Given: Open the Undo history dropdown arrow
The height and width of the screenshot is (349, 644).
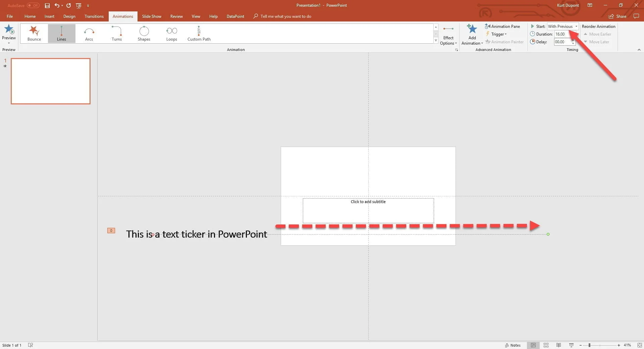Looking at the screenshot, I should click(62, 5).
